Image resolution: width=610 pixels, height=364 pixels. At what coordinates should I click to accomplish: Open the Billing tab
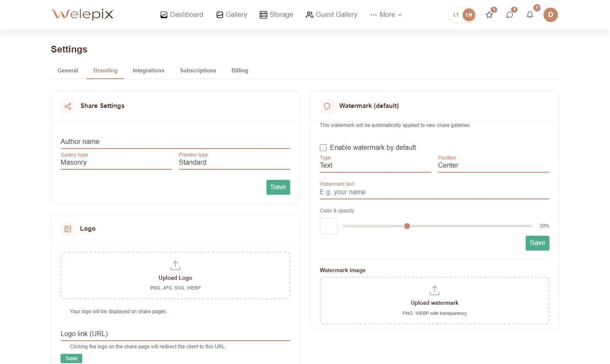240,71
